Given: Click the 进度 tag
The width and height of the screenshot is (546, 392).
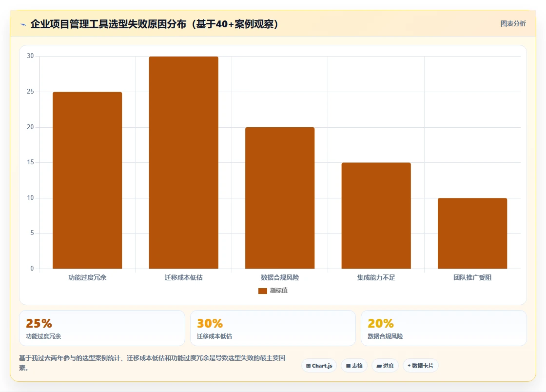Looking at the screenshot, I should pyautogui.click(x=385, y=366).
